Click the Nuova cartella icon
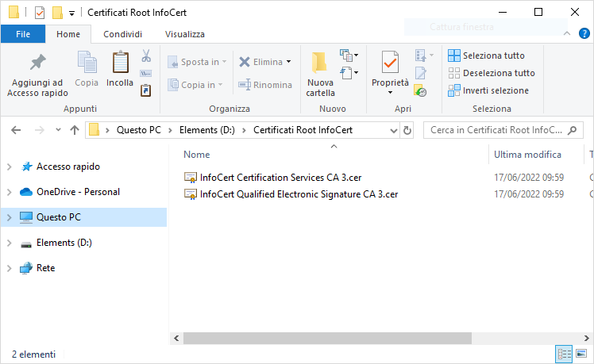Viewport: 594px width, 364px height. [x=320, y=63]
